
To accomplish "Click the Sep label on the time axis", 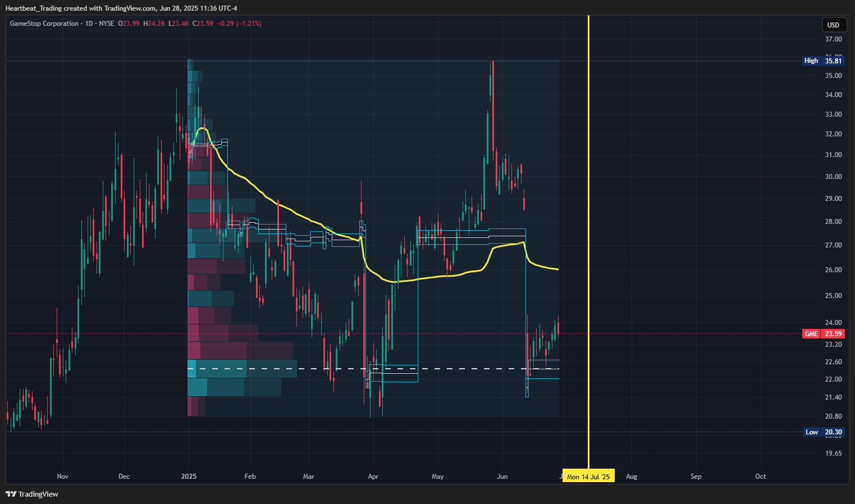I will point(696,476).
